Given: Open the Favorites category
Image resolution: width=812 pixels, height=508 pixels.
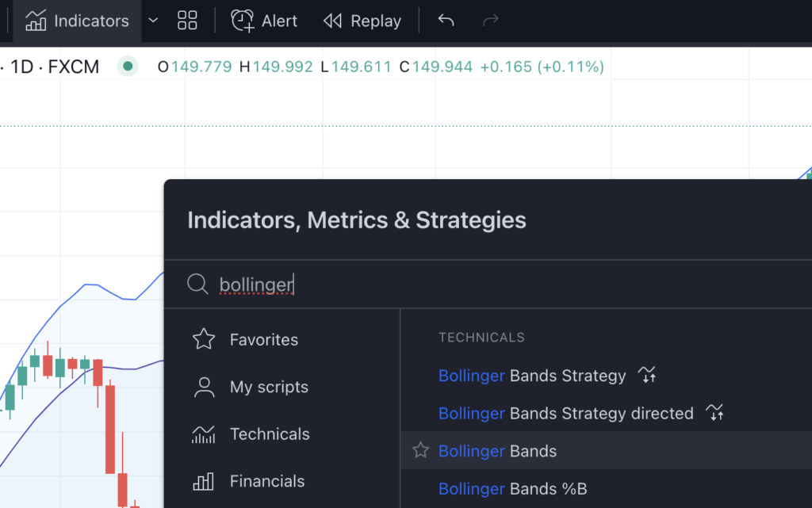Looking at the screenshot, I should click(x=263, y=339).
